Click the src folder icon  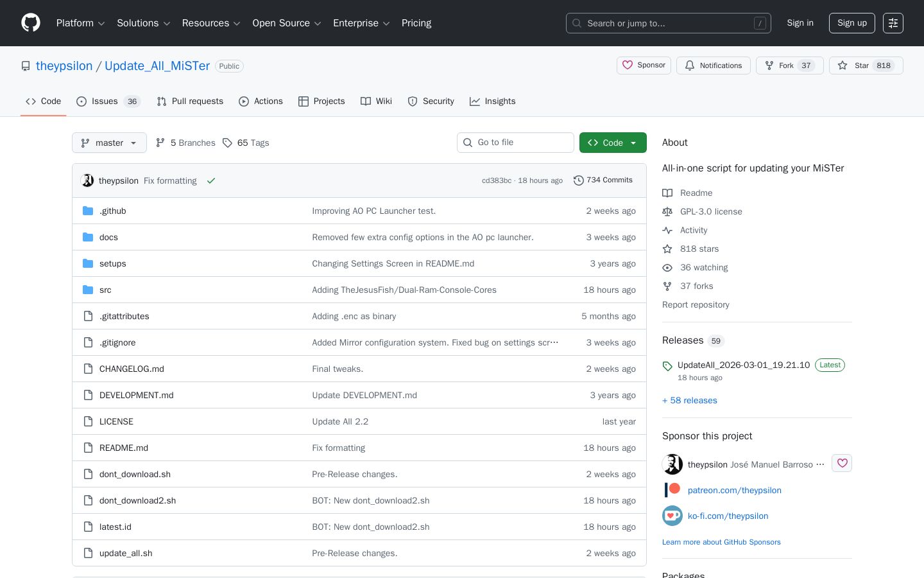coord(88,290)
